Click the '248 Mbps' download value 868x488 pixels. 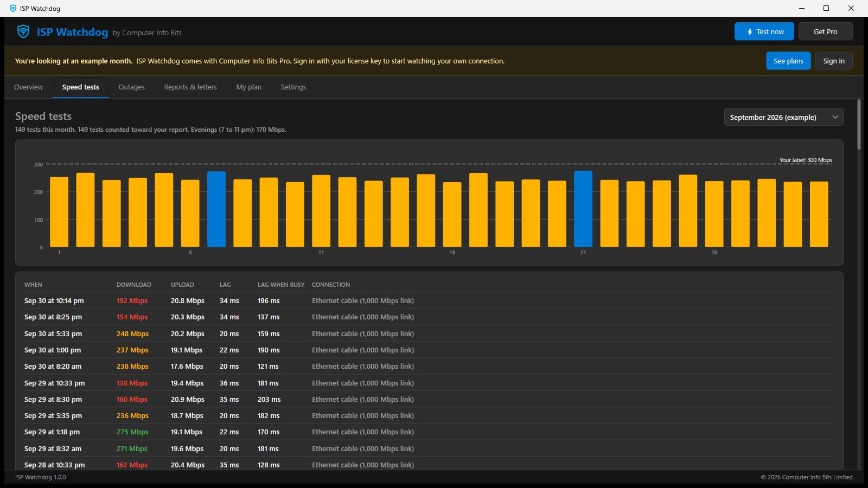(132, 333)
